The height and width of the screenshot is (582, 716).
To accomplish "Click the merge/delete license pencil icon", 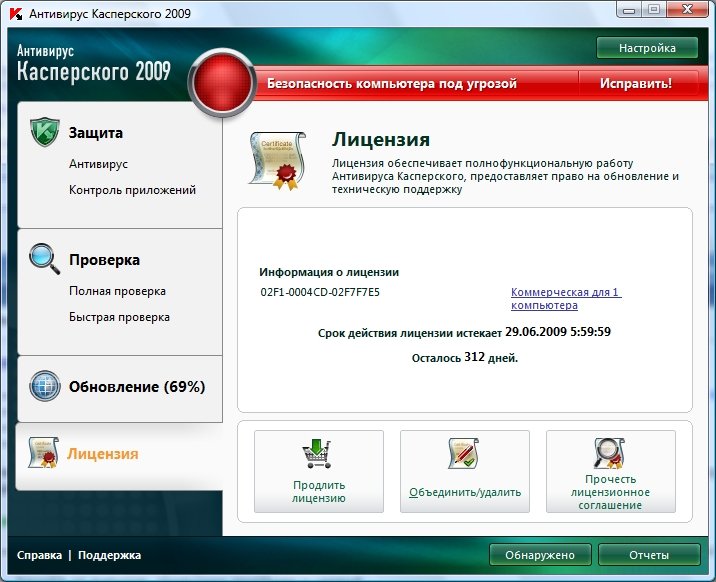I will tap(463, 453).
